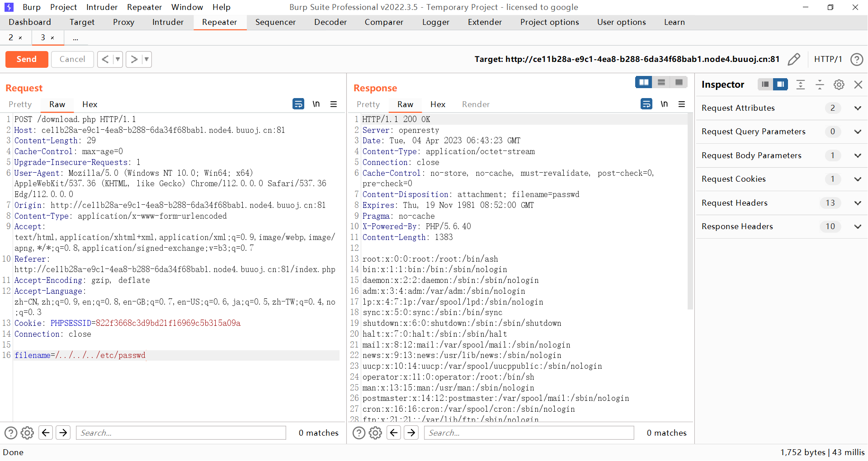
Task: Open Project options tab
Action: [x=549, y=22]
